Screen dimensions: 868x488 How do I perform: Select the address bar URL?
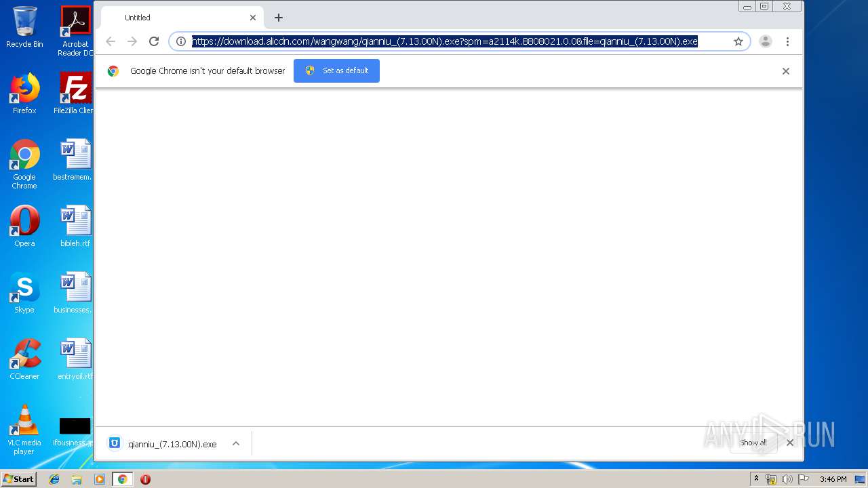[x=445, y=41]
